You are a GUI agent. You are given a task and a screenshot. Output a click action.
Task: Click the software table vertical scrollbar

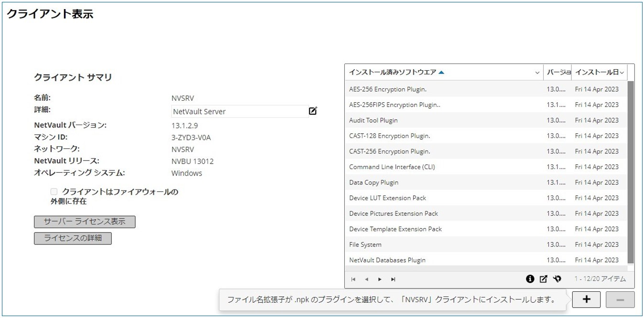pos(631,172)
